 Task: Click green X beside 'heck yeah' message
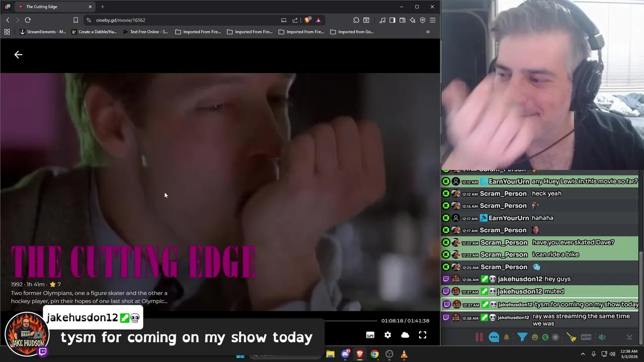tap(446, 194)
